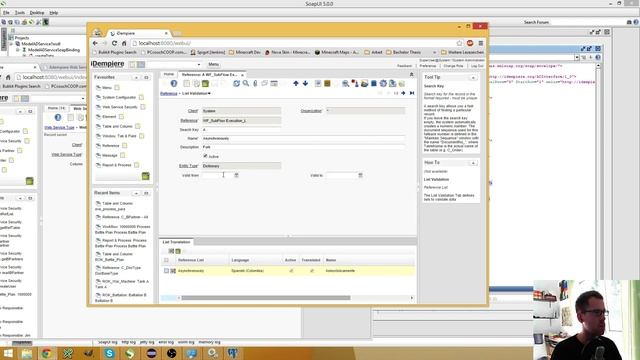Open the List Validation tab dropdown arrow
The width and height of the screenshot is (640, 360).
[209, 93]
